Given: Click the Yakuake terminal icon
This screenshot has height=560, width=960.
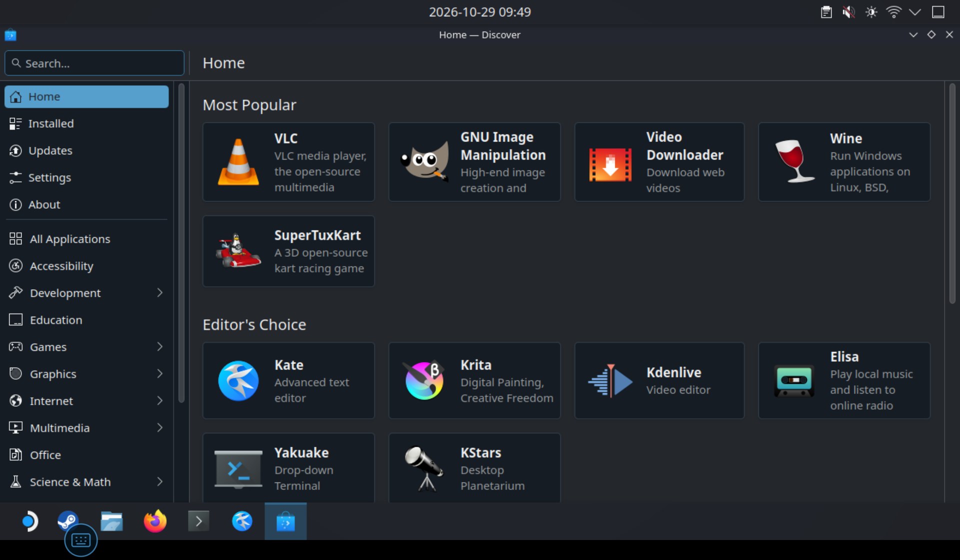Looking at the screenshot, I should (x=238, y=469).
